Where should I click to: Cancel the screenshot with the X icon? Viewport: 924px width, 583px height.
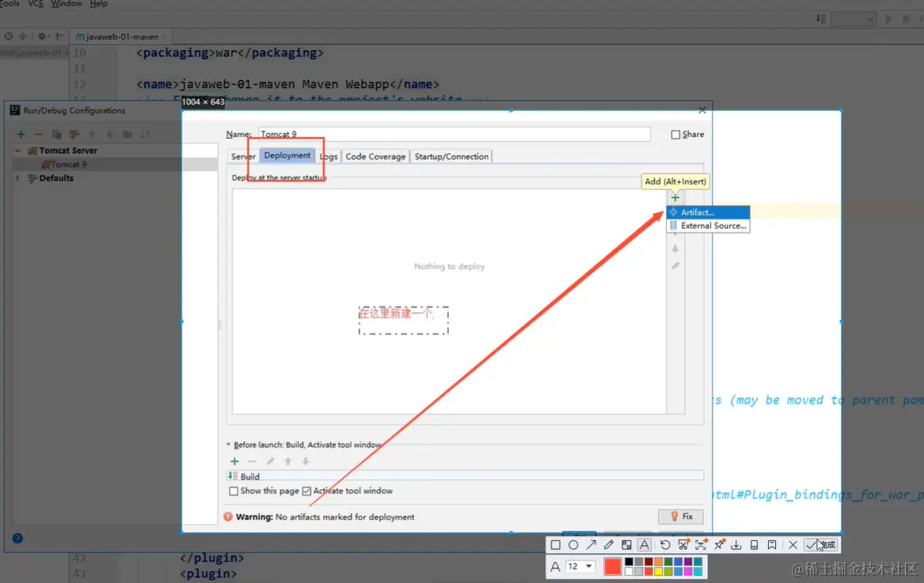793,545
